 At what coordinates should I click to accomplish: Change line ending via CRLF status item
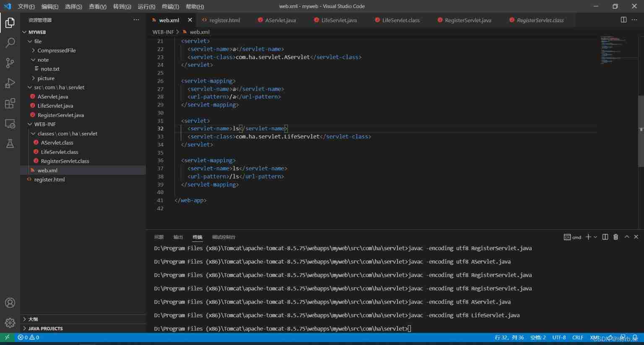click(578, 337)
